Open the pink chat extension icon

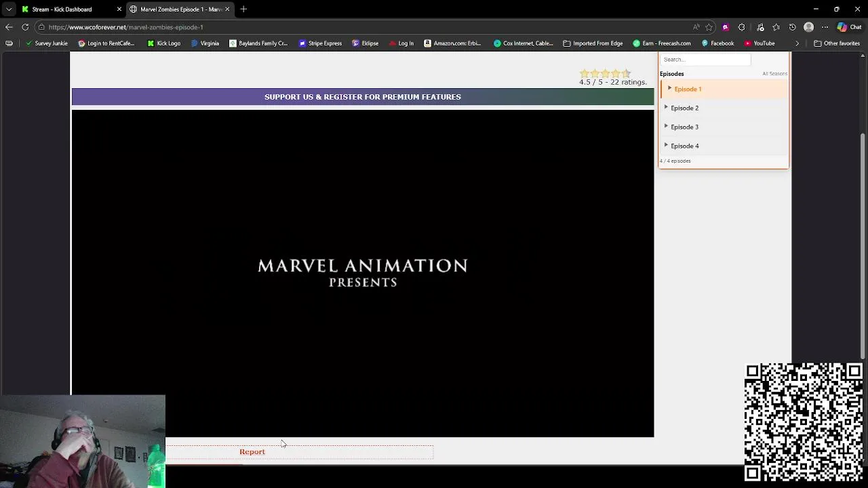pyautogui.click(x=726, y=27)
